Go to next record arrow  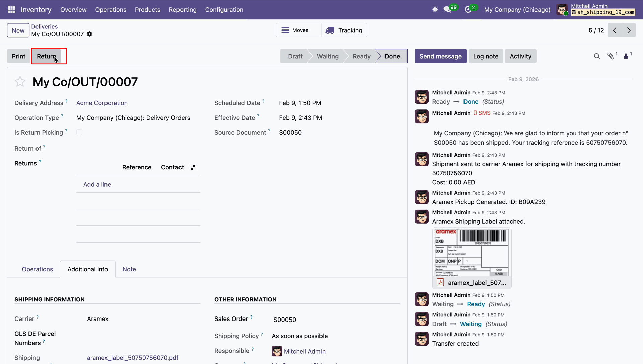point(629,30)
